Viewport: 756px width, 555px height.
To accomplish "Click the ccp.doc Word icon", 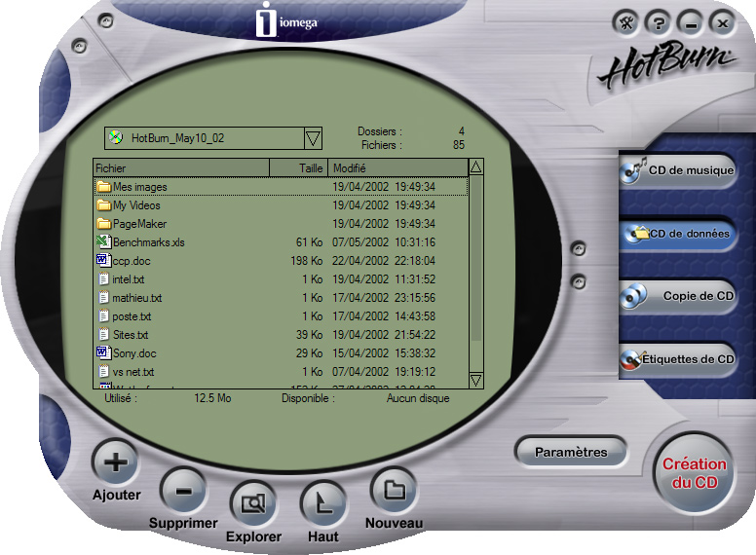I will pos(103,261).
